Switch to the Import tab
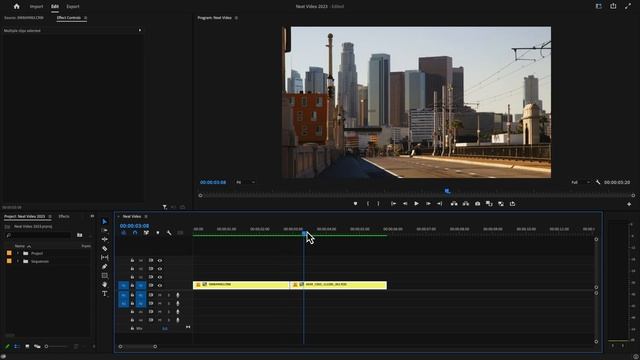This screenshot has height=360, width=640. [36, 7]
